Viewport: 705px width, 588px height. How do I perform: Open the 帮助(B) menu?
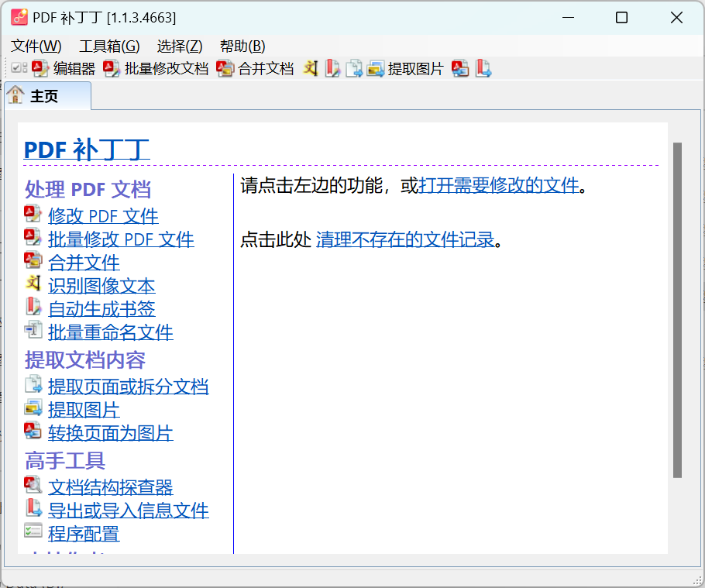[x=242, y=46]
